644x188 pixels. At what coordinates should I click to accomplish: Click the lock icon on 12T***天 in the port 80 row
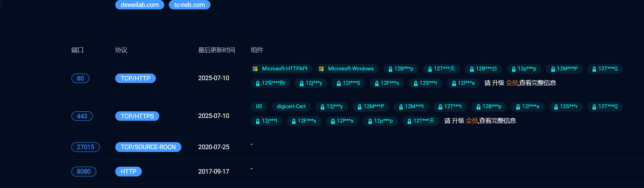point(430,69)
